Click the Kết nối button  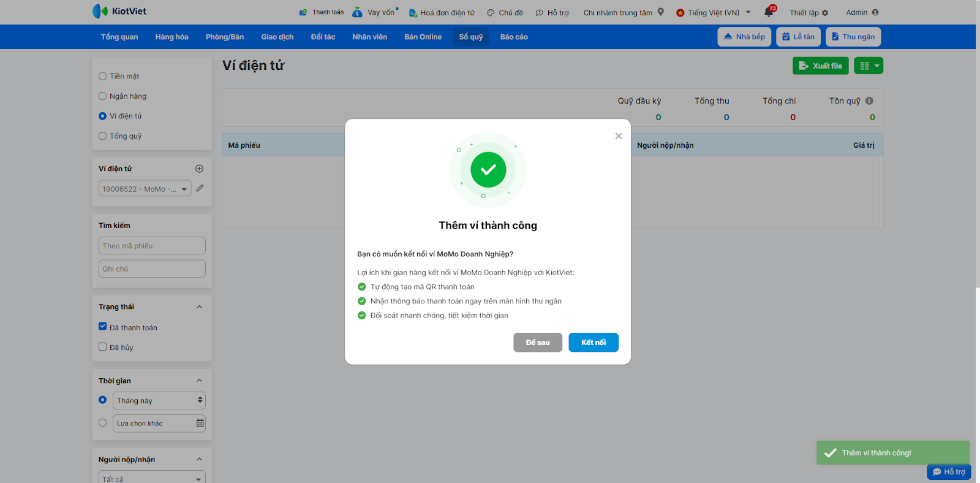(594, 343)
